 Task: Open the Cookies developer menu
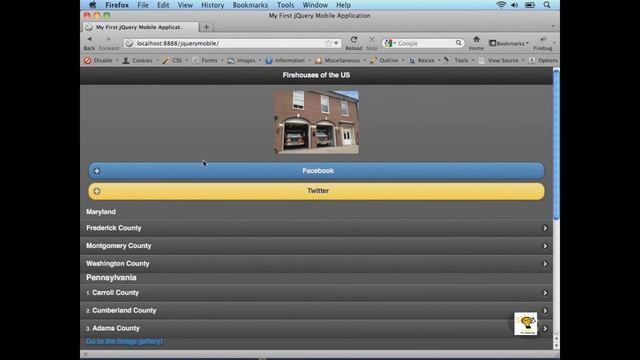tap(140, 60)
